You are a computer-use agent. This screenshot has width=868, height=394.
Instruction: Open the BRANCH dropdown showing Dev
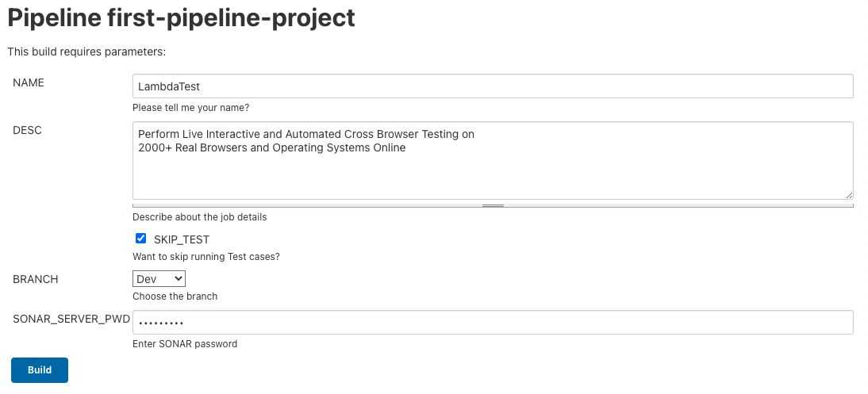pyautogui.click(x=159, y=279)
